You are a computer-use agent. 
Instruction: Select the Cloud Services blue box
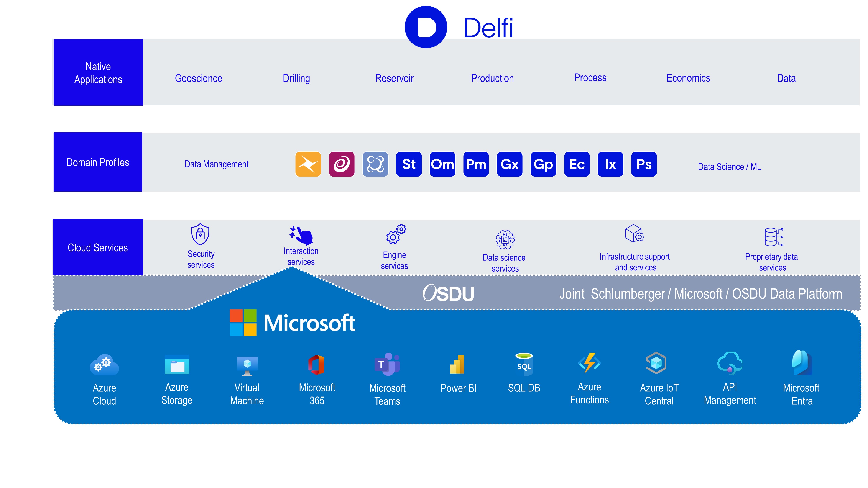point(98,247)
